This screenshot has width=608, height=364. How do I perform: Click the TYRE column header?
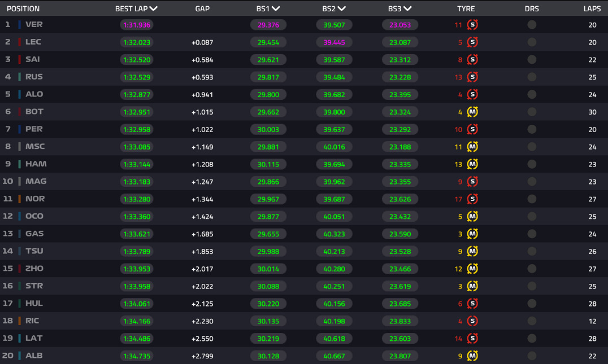[x=466, y=8]
